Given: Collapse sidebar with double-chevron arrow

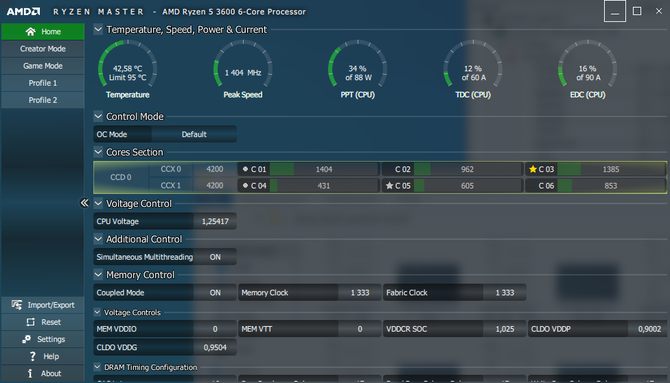Looking at the screenshot, I should [x=85, y=203].
